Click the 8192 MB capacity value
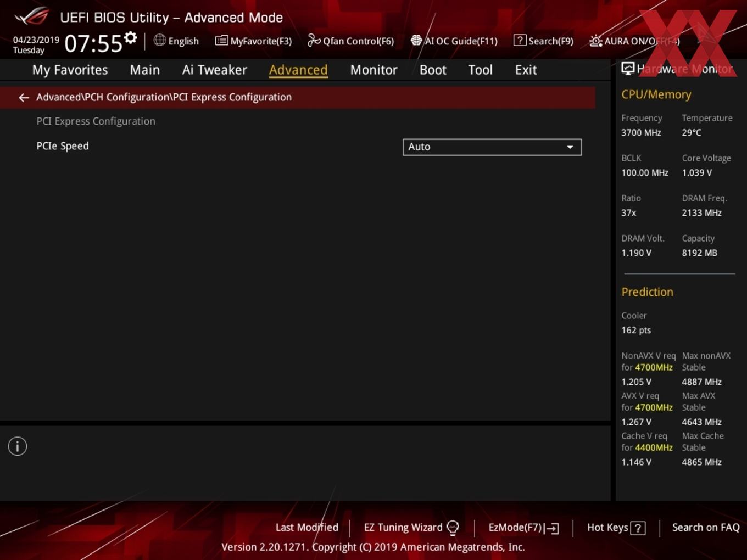Screen dimensions: 747x560 point(699,253)
